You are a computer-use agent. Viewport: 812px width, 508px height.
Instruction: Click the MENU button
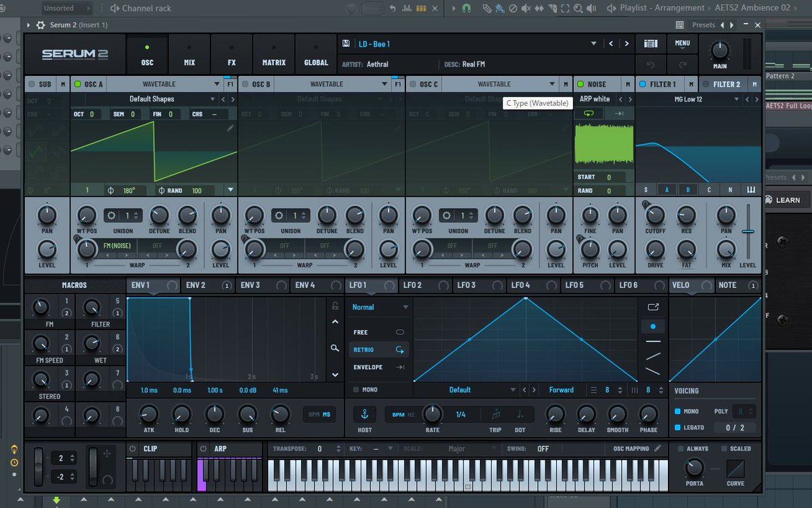[682, 43]
